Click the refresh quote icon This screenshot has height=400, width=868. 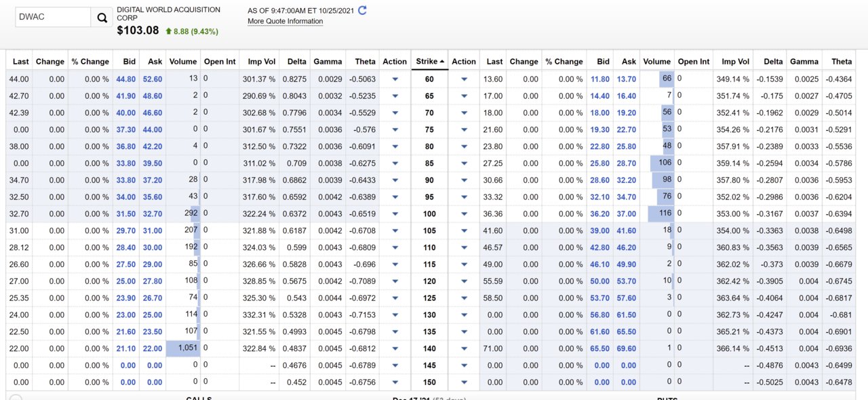click(x=362, y=10)
